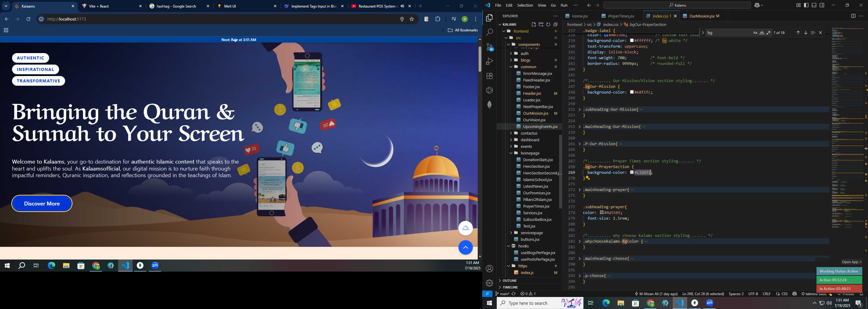Open the Explorer files icon in activity bar
868x309 pixels.
tap(489, 18)
